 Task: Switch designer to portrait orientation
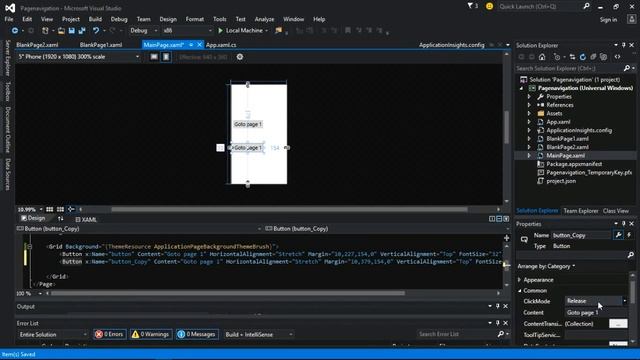166,57
